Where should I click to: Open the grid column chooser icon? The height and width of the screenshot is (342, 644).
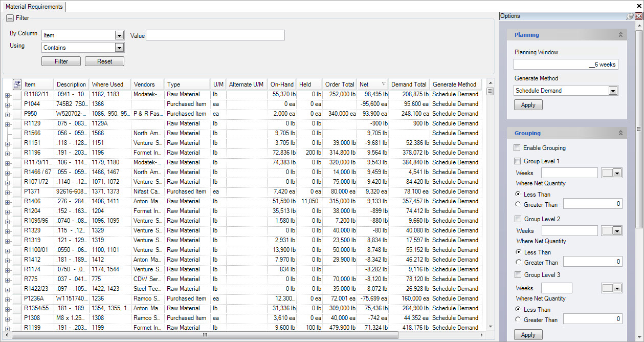[x=17, y=84]
